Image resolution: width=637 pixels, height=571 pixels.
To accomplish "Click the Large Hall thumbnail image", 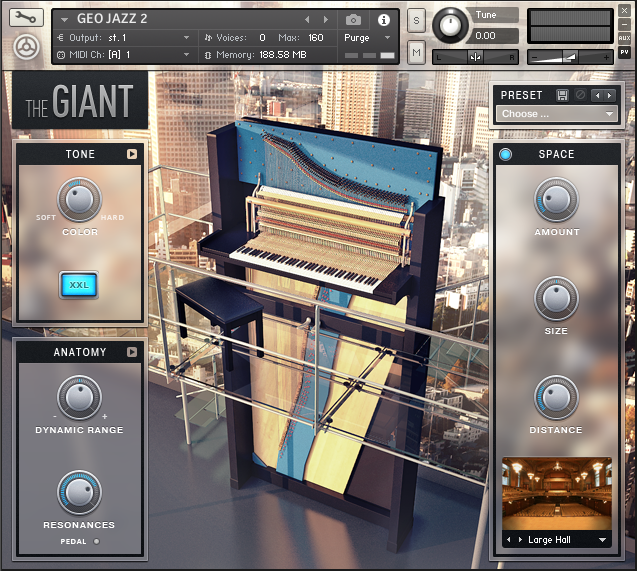I will pos(557,493).
